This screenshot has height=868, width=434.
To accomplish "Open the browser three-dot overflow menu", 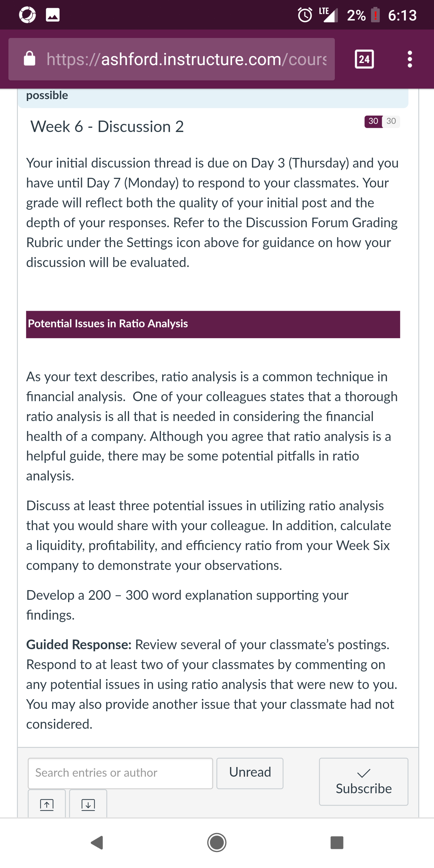I will click(x=410, y=59).
